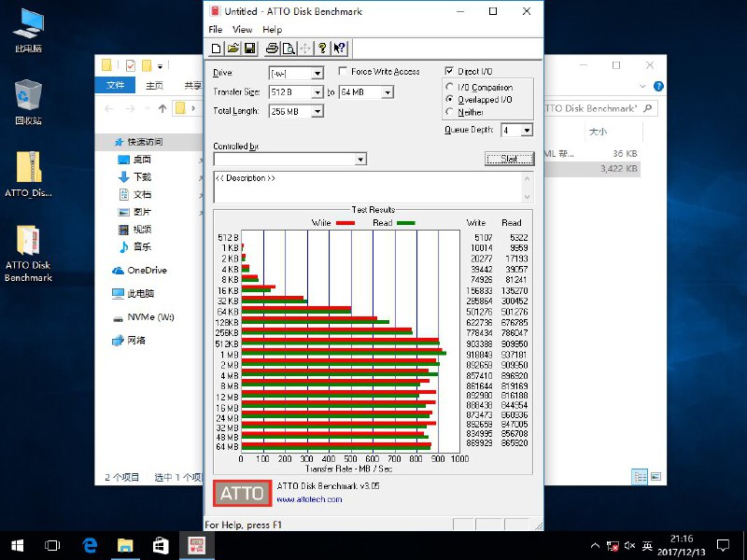The width and height of the screenshot is (747, 560).
Task: Show hidden tray icons chevron
Action: pos(595,546)
